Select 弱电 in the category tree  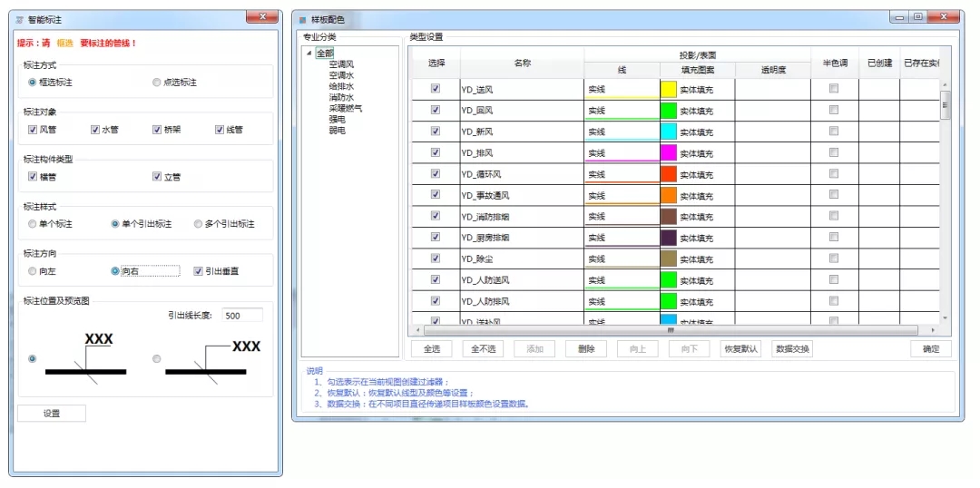point(338,131)
